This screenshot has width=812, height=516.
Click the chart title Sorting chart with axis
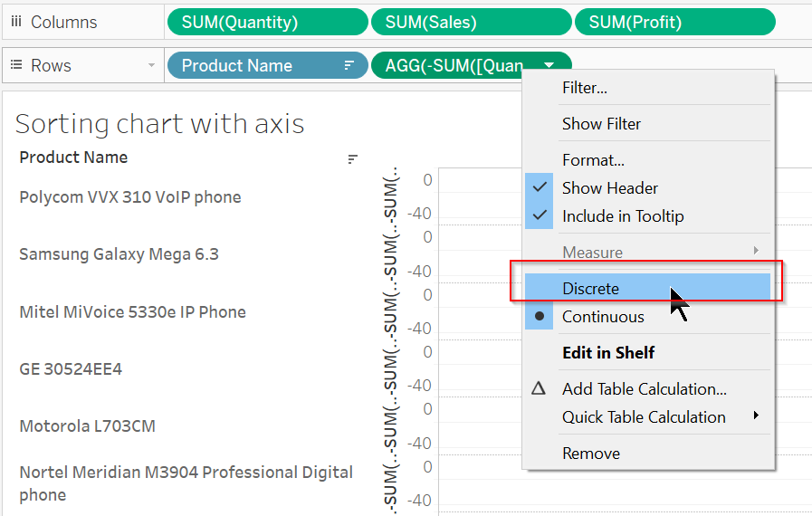pyautogui.click(x=159, y=124)
